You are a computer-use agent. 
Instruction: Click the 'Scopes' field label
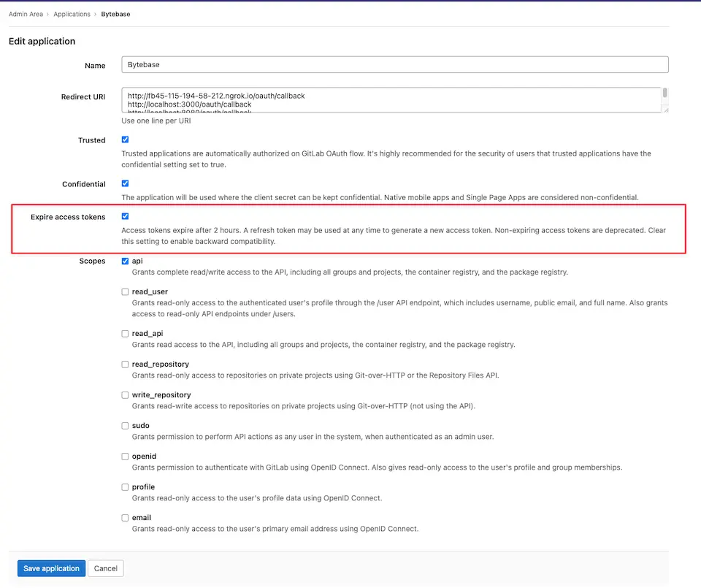tap(92, 261)
